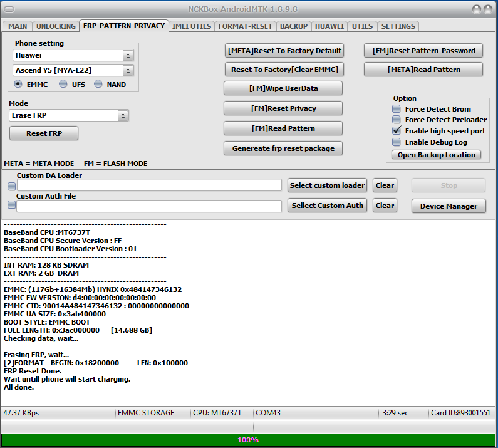Viewport: 498px width, 448px height.
Task: Open the SETTINGS tab
Action: (398, 26)
